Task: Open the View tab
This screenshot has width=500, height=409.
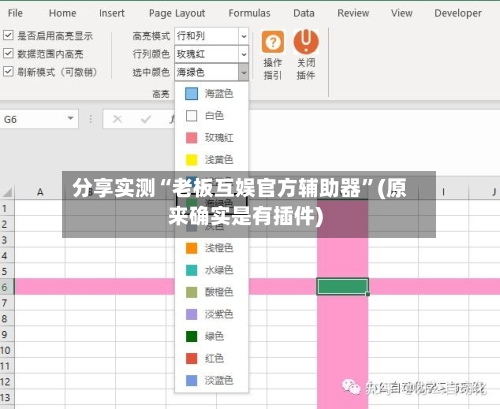Action: (x=402, y=13)
